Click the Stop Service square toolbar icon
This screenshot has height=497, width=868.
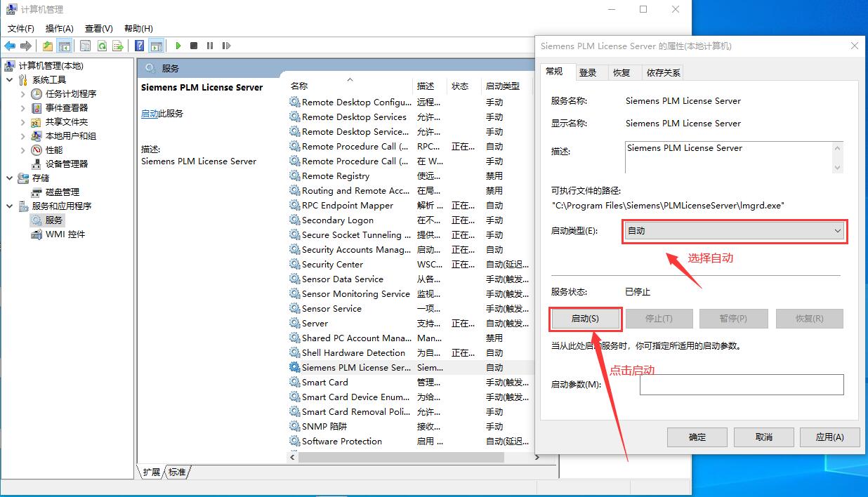(x=194, y=46)
